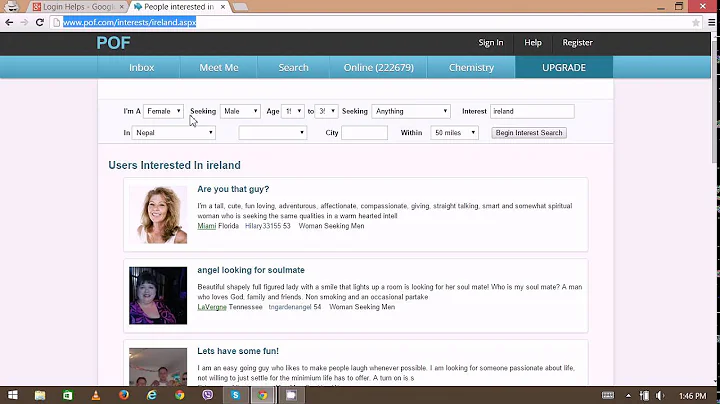Click 'Users Interested In ireland' heading
Viewport: 720px width, 404px height.
point(174,165)
